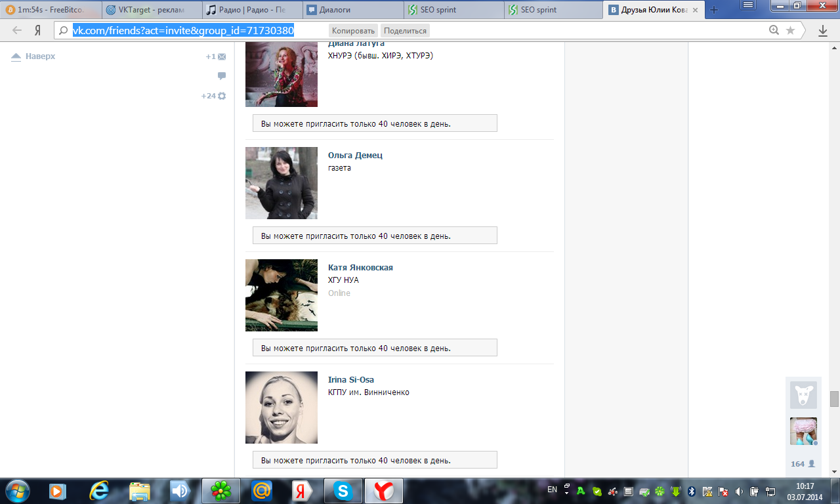Open the file explorer folder in taskbar
Viewport: 840px width, 504px height.
tap(140, 491)
